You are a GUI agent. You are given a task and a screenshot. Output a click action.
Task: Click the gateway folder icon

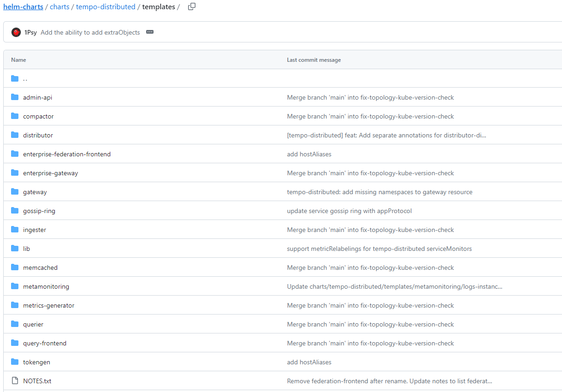tap(15, 192)
